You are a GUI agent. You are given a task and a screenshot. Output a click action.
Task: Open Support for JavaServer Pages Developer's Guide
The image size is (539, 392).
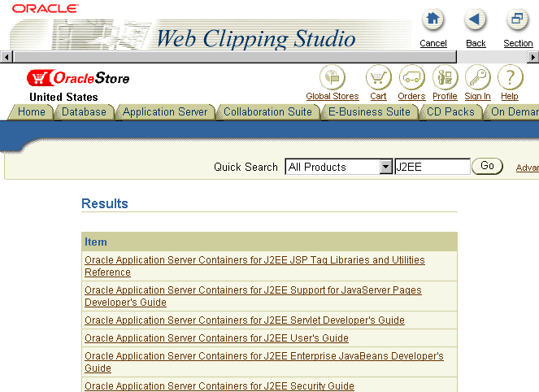point(253,296)
